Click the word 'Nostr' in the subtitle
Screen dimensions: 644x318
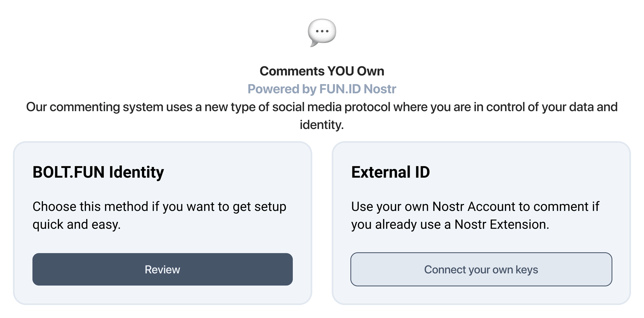[x=380, y=89]
